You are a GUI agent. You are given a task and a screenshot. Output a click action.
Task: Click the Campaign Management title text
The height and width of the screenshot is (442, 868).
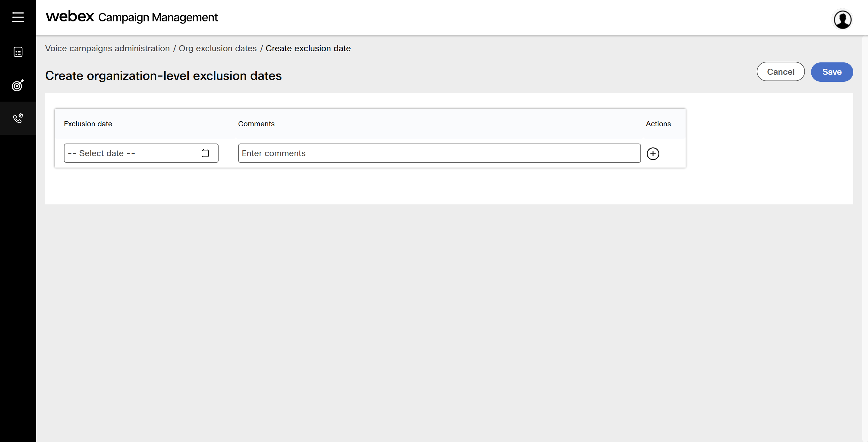(x=158, y=17)
